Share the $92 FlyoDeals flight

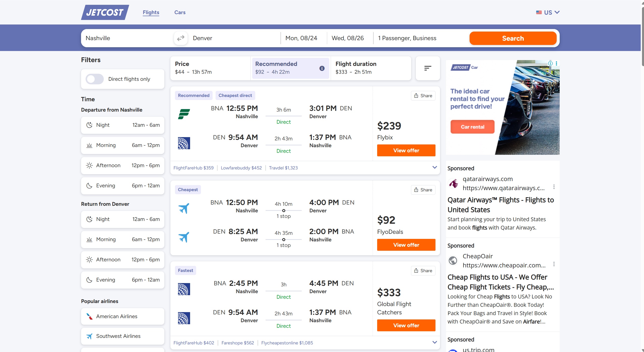point(423,190)
